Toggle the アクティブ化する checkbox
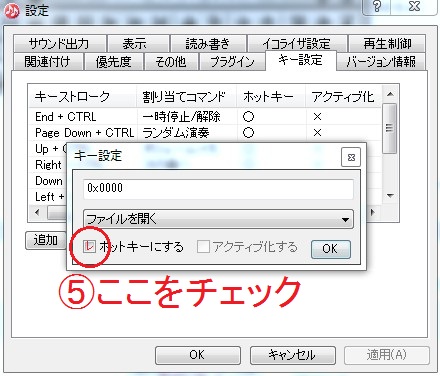 tap(203, 247)
